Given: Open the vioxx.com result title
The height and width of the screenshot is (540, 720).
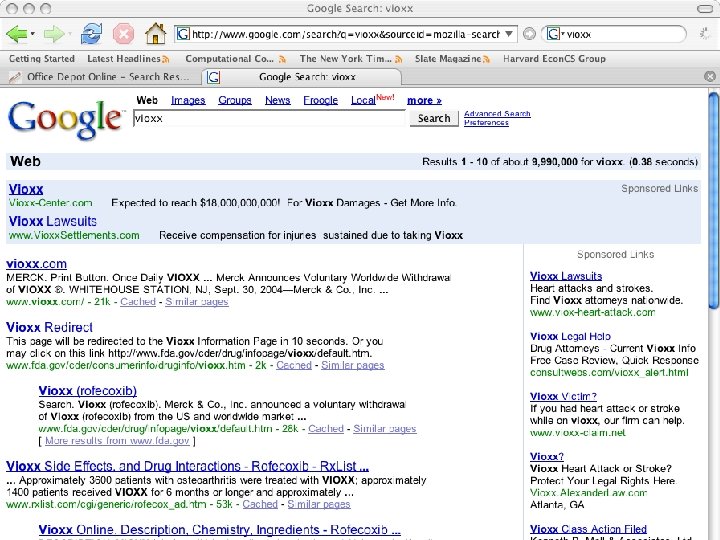Looking at the screenshot, I should 36,264.
